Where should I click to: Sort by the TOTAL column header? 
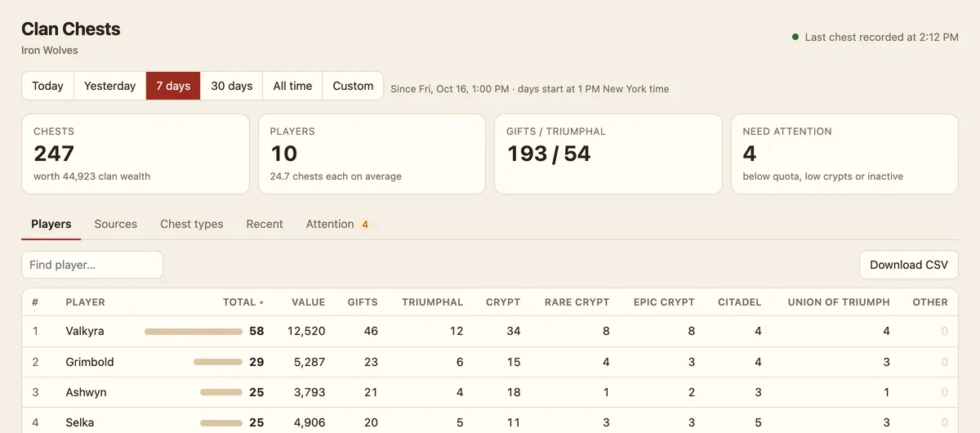243,302
